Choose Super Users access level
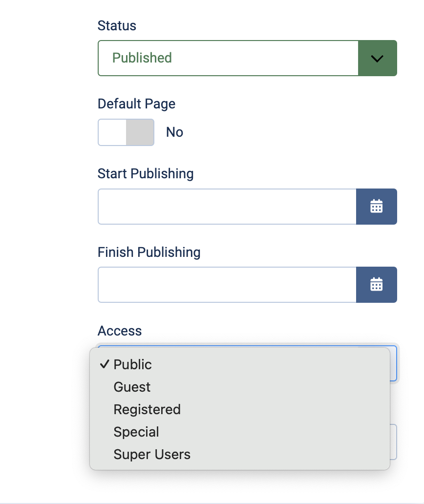Image resolution: width=424 pixels, height=504 pixels. [x=152, y=455]
